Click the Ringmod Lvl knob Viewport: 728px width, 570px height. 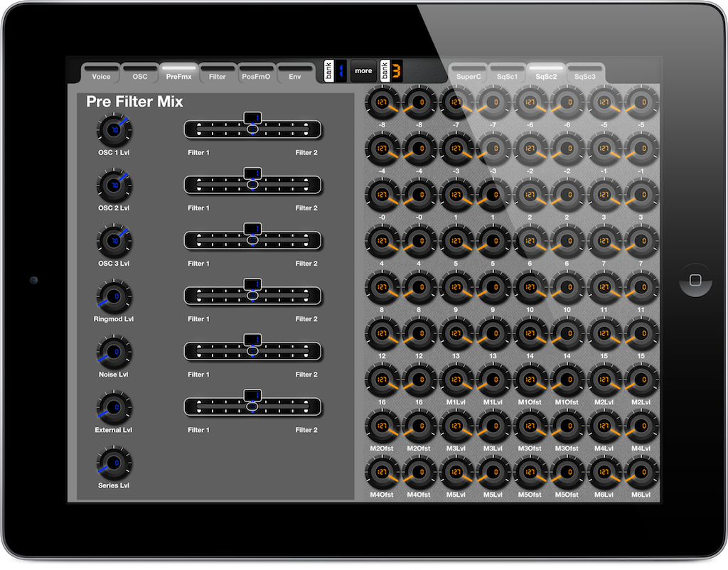113,296
